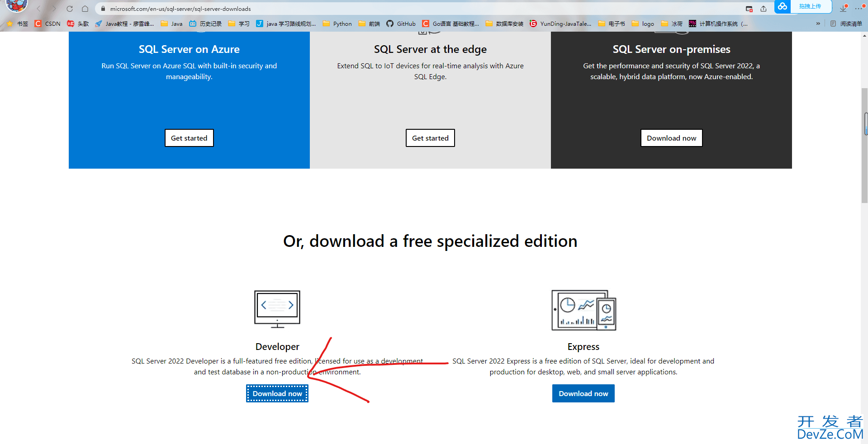
Task: Expand the 冰荷 bookmark folder
Action: point(672,24)
